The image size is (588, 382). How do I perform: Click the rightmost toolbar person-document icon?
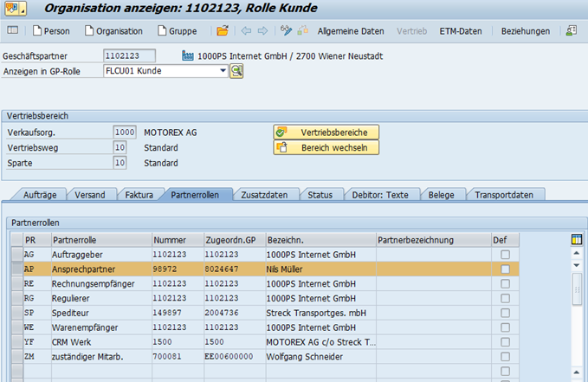(x=572, y=31)
